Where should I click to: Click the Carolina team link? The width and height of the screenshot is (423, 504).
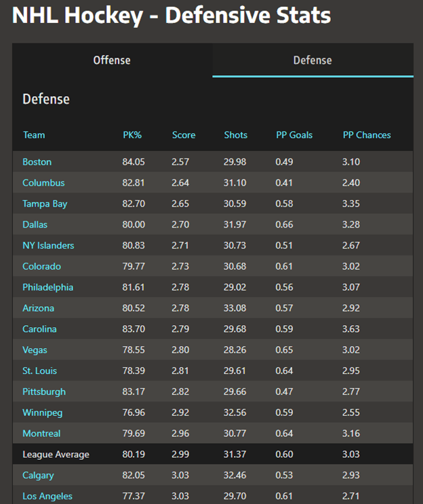tap(39, 329)
